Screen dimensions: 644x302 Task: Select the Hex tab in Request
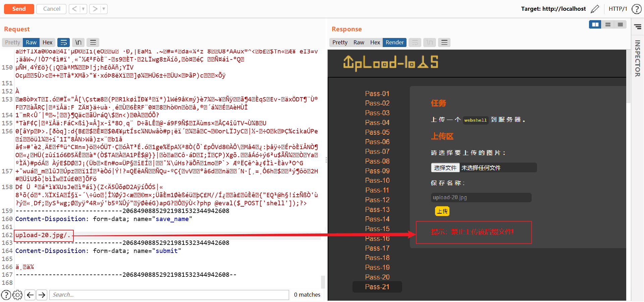click(48, 42)
